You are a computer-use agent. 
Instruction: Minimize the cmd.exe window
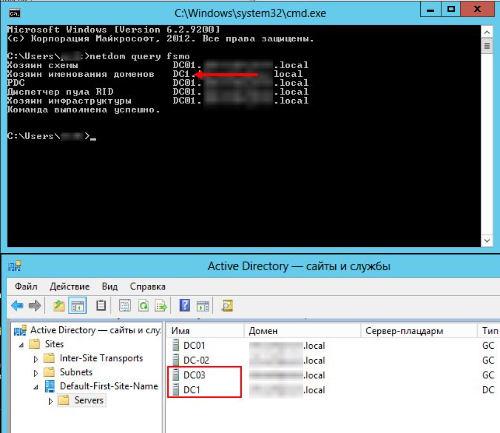(x=430, y=9)
